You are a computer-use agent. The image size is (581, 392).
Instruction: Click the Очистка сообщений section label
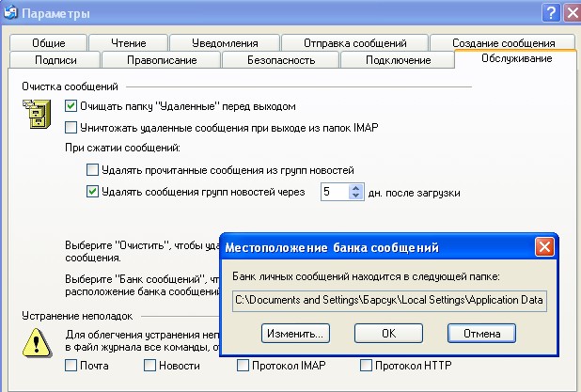click(x=70, y=86)
